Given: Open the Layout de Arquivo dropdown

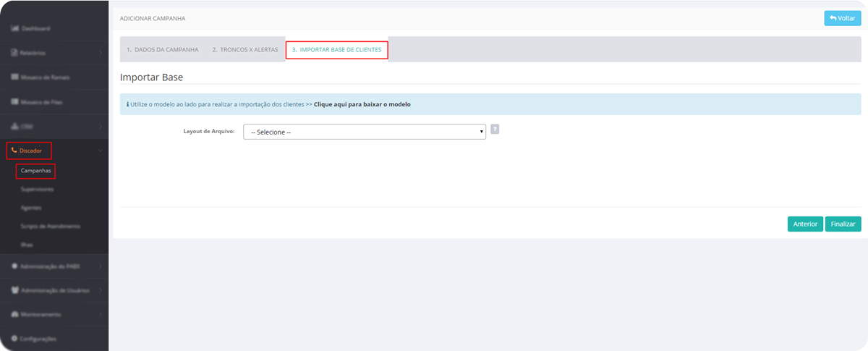Looking at the screenshot, I should tap(364, 132).
